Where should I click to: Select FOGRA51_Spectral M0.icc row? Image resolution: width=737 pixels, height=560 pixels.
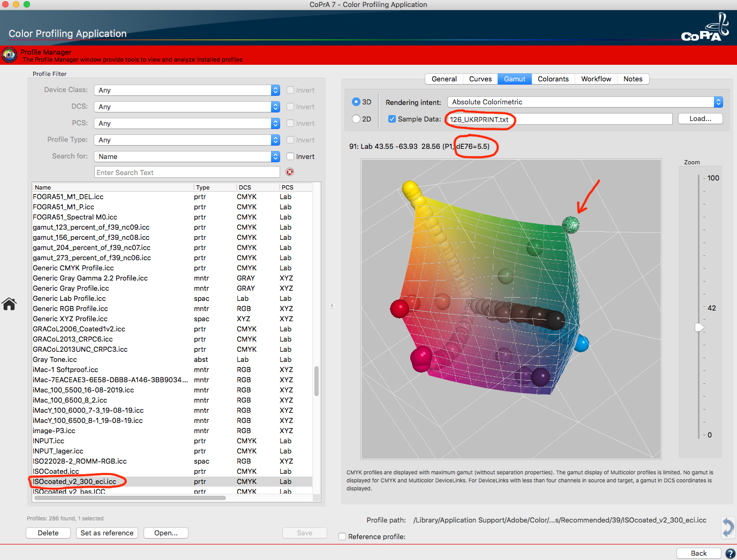click(x=172, y=217)
